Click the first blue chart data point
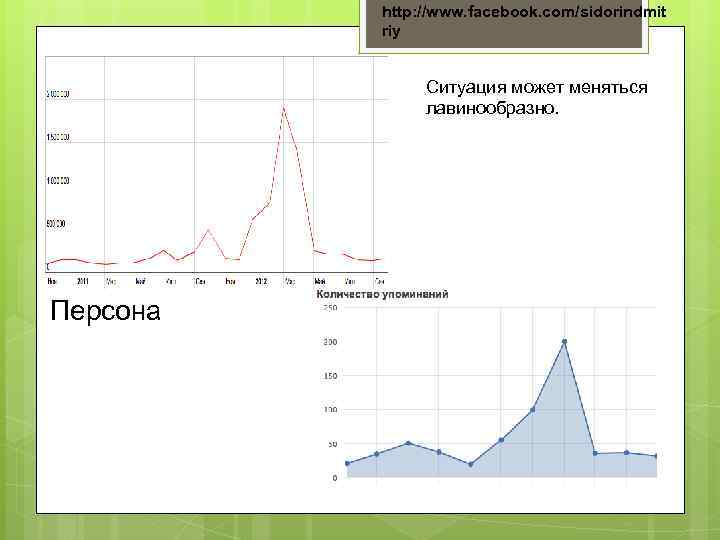 (348, 463)
